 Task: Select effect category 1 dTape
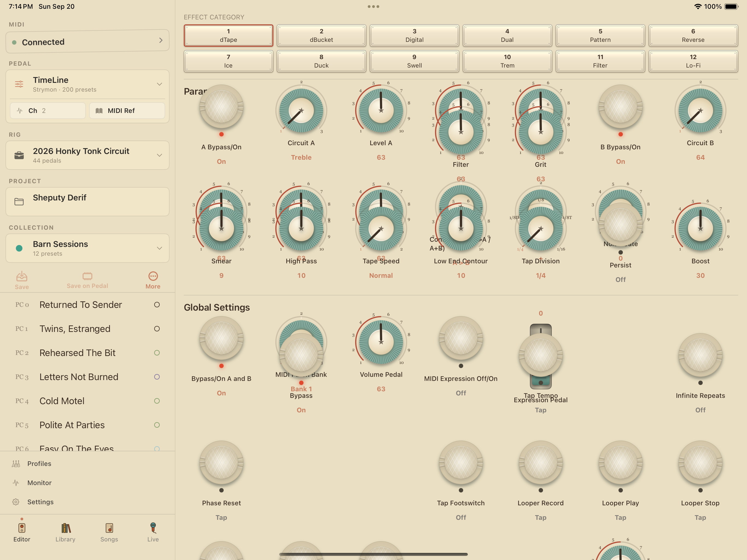(228, 36)
